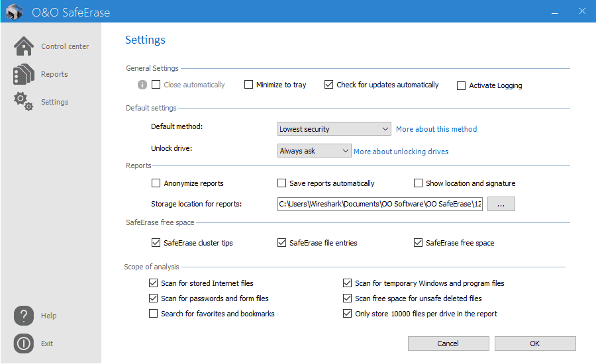This screenshot has height=364, width=596.
Task: Enable Search for favorites and bookmarks
Action: coord(153,314)
